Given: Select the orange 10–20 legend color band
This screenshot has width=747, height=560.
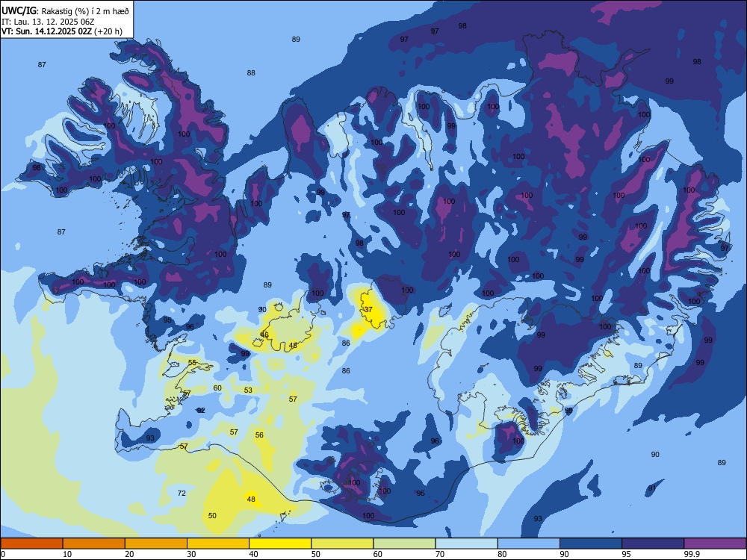Looking at the screenshot, I should coord(94,544).
